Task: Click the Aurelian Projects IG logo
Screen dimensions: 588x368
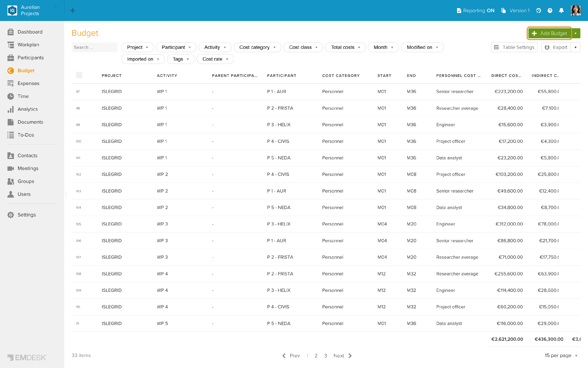Action: [x=12, y=10]
